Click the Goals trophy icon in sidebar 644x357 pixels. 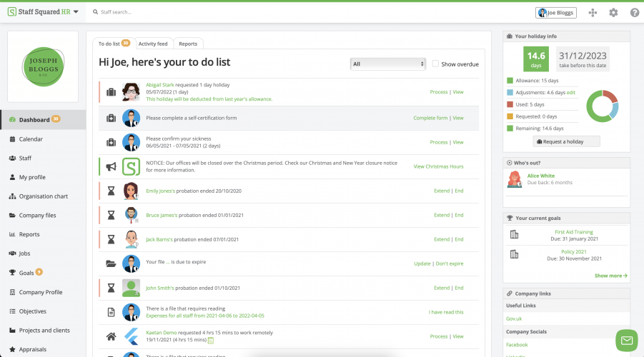(x=12, y=273)
